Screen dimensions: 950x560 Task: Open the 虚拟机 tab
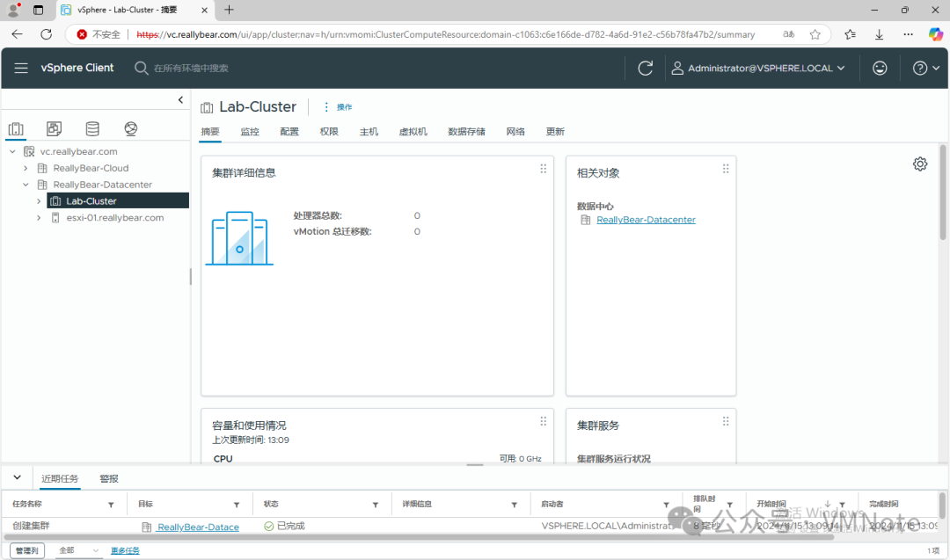413,131
